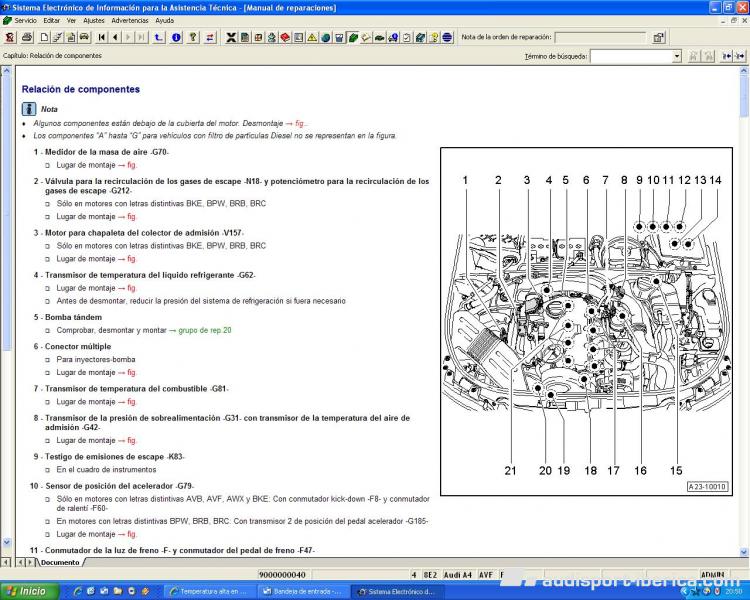Open the Servicio menu
The image size is (750, 600).
25,21
